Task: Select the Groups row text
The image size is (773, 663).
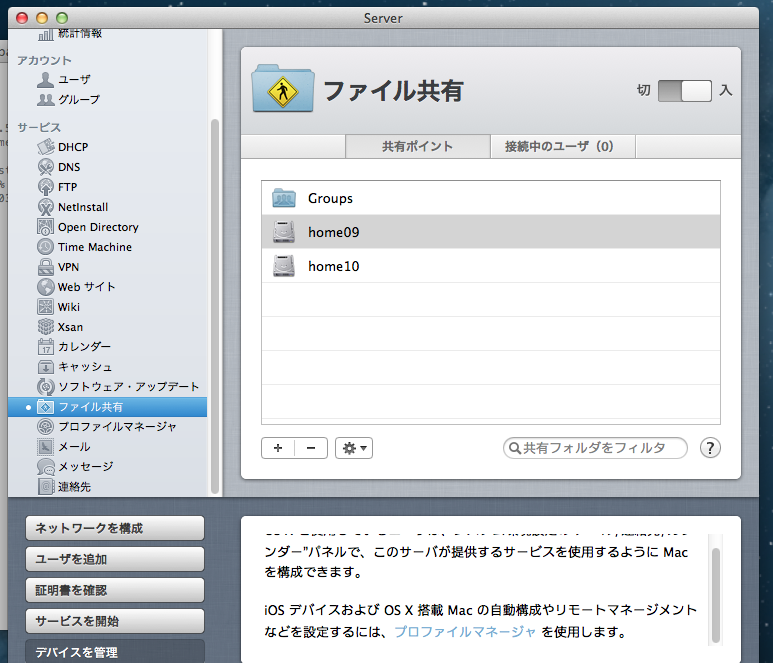Action: click(x=330, y=198)
